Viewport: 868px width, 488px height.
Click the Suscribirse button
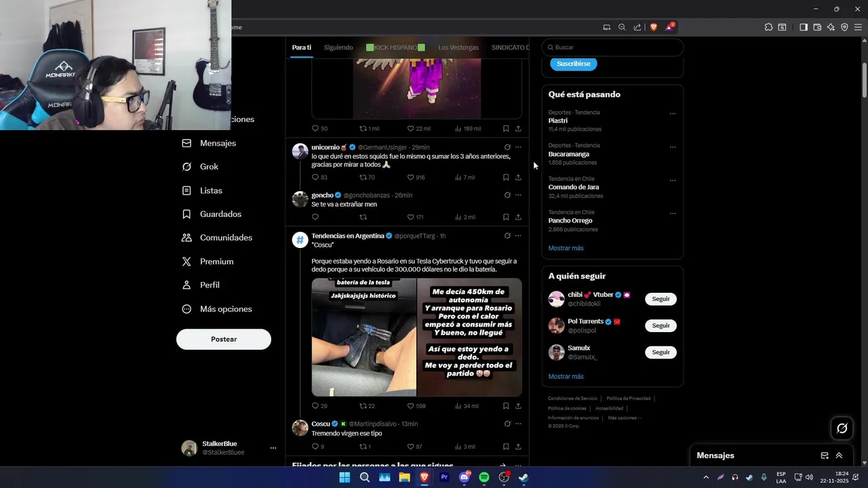pos(574,64)
